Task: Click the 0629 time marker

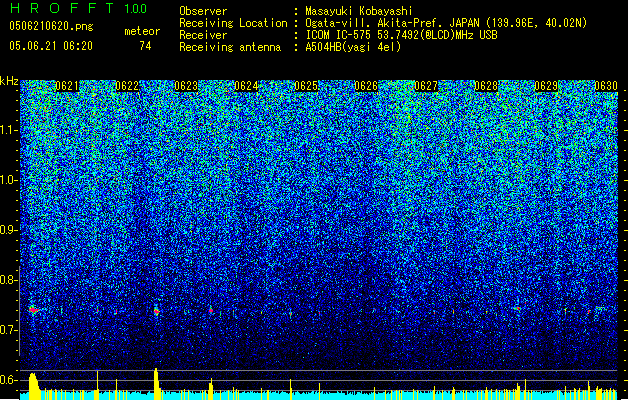Action: [546, 86]
